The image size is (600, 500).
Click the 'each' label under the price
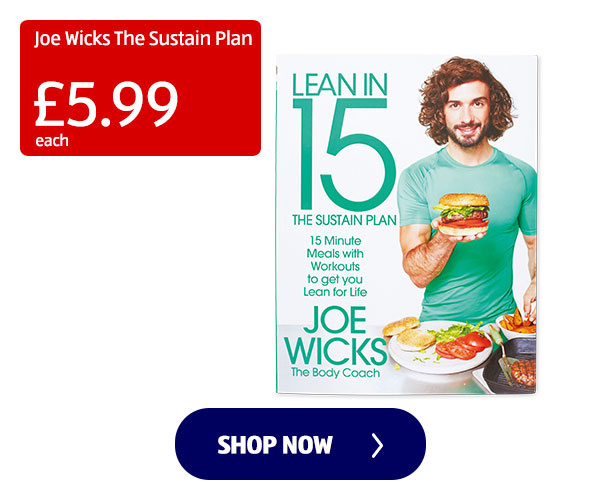tap(52, 141)
